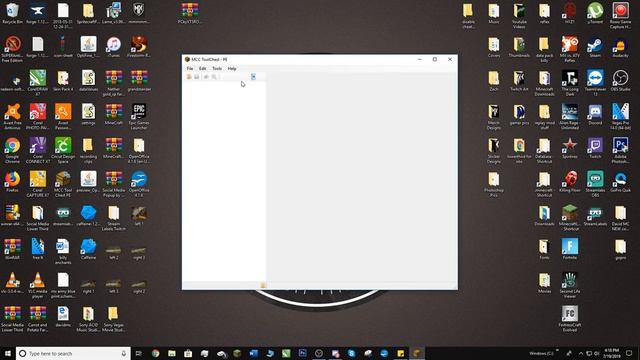
Task: Open the Thumbnails desktop folder
Action: (519, 47)
